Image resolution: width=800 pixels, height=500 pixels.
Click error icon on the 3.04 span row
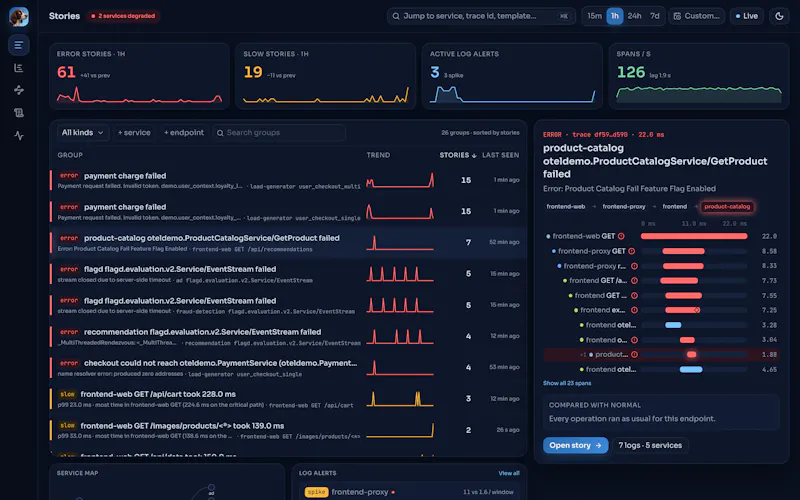click(x=634, y=340)
